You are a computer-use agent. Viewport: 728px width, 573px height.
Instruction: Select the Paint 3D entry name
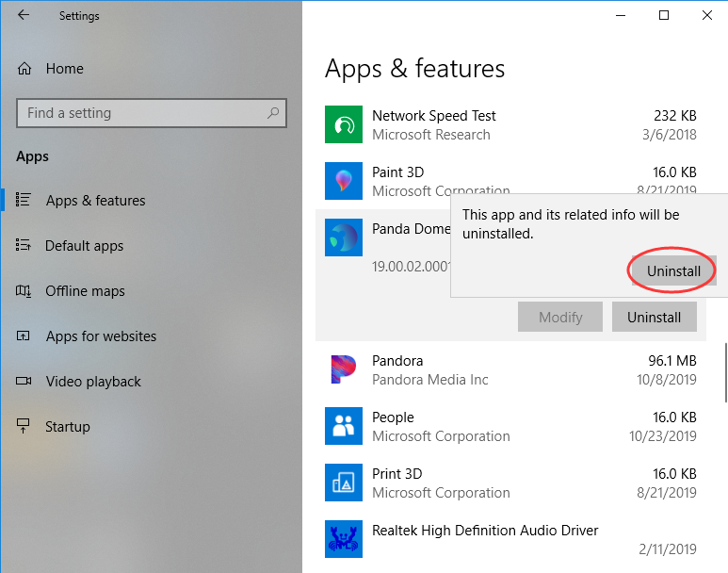(x=397, y=172)
